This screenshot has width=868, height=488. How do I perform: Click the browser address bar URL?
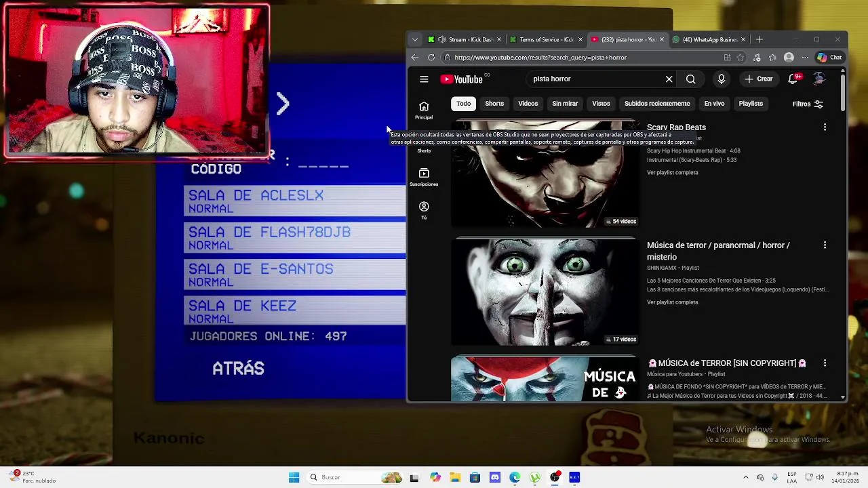pos(540,58)
